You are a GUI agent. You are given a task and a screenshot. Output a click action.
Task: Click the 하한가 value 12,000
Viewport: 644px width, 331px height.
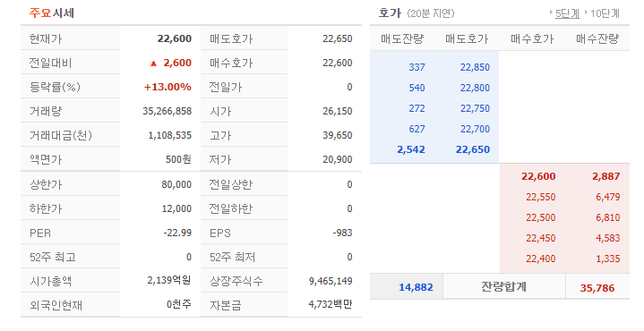click(176, 208)
